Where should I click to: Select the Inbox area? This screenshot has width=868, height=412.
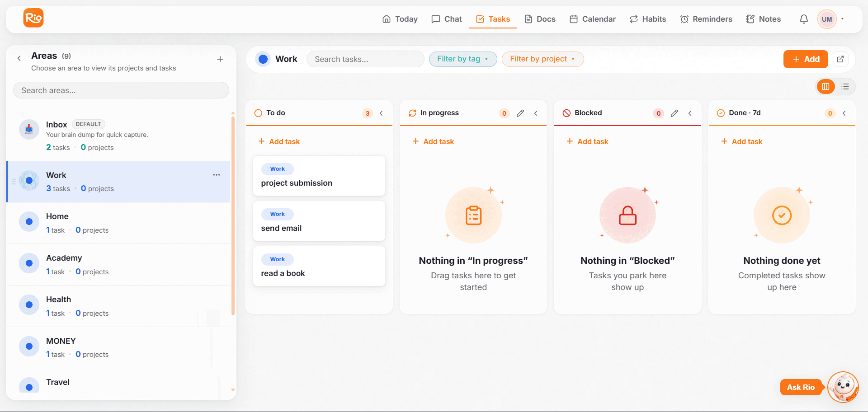tap(118, 136)
